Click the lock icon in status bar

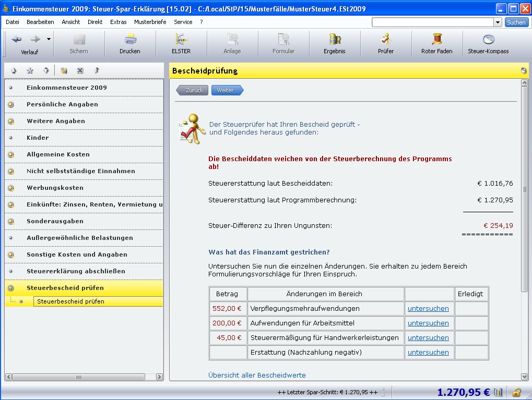pos(517,392)
